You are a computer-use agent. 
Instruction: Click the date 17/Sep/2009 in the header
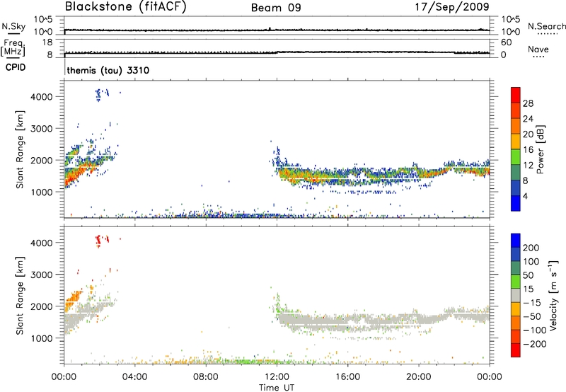pyautogui.click(x=452, y=6)
